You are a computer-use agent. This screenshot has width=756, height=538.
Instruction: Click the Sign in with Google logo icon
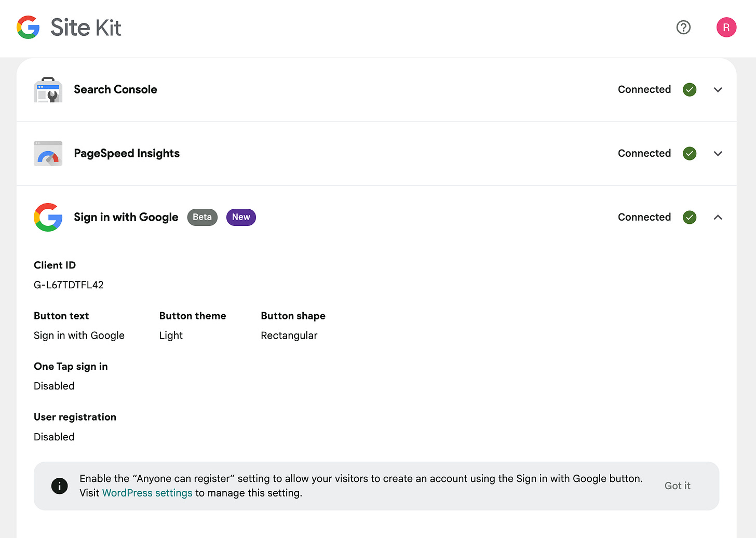48,217
